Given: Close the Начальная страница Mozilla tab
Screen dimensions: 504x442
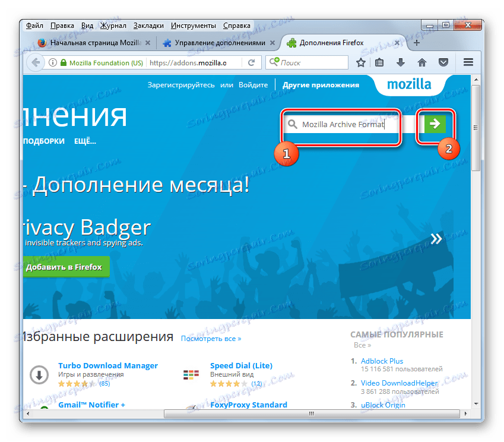Looking at the screenshot, I should (x=148, y=43).
